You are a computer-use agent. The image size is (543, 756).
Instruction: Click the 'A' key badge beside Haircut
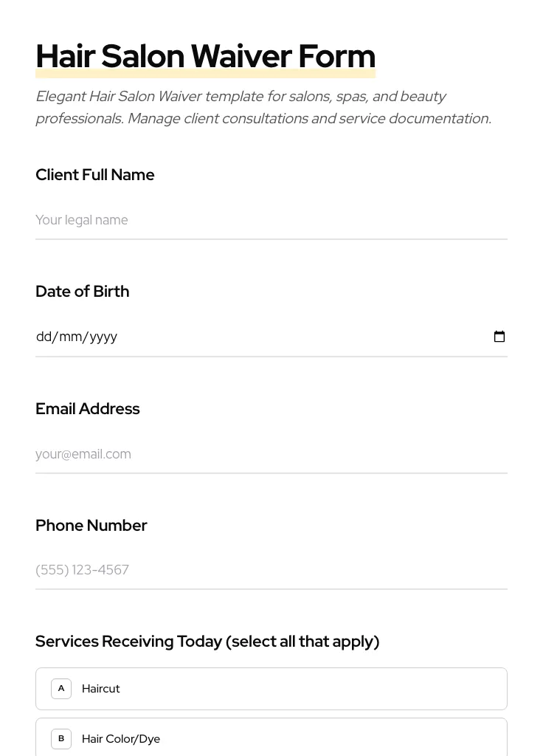click(x=61, y=689)
